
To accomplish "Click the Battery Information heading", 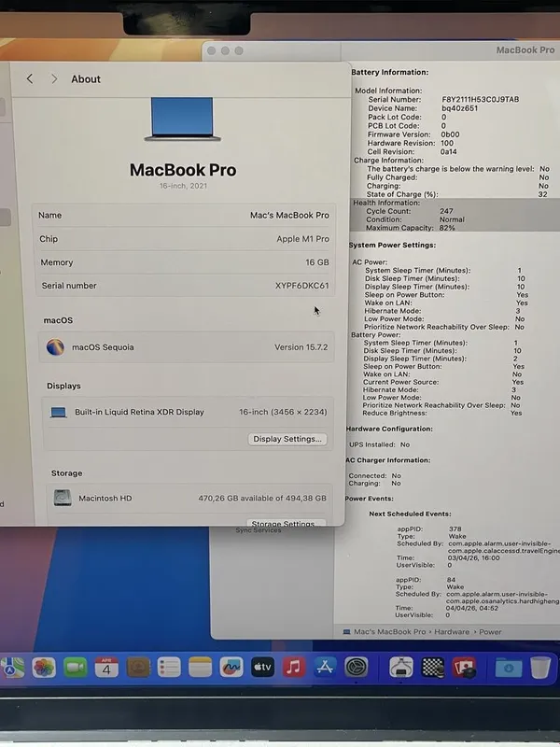I will [389, 72].
